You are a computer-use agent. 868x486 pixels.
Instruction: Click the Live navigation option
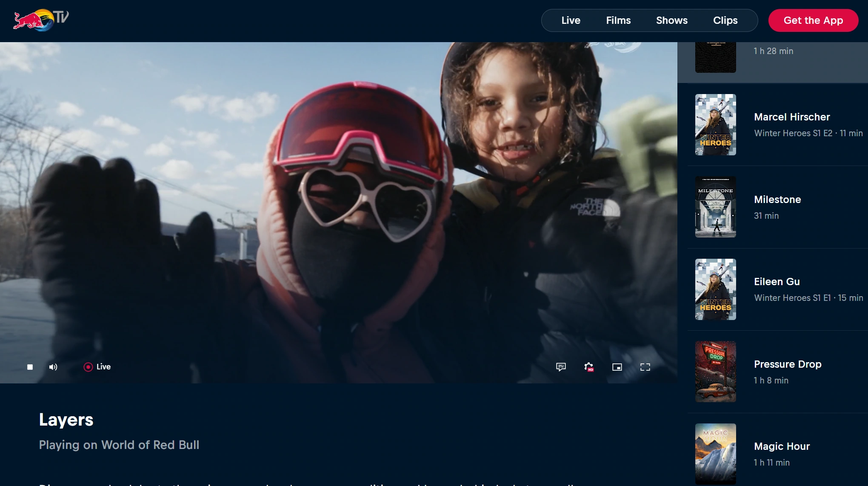[x=571, y=20]
